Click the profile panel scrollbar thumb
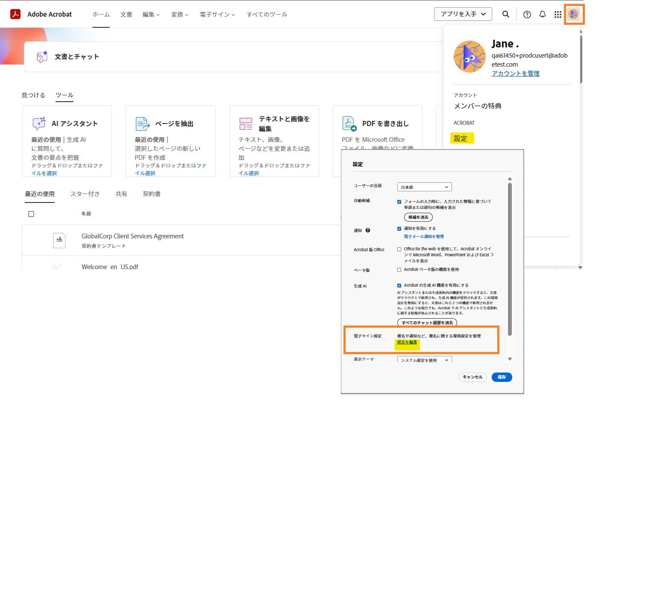Screen dimensions: 672x616 (581, 59)
